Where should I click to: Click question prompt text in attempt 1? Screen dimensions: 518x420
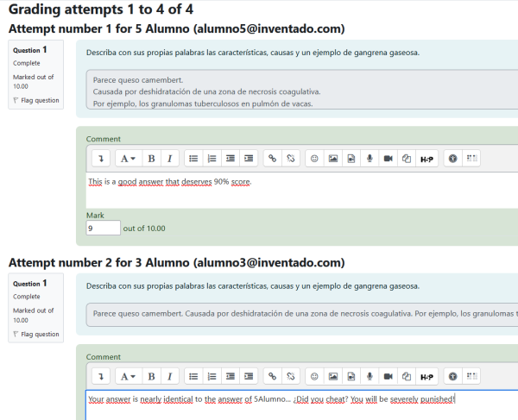pyautogui.click(x=253, y=53)
